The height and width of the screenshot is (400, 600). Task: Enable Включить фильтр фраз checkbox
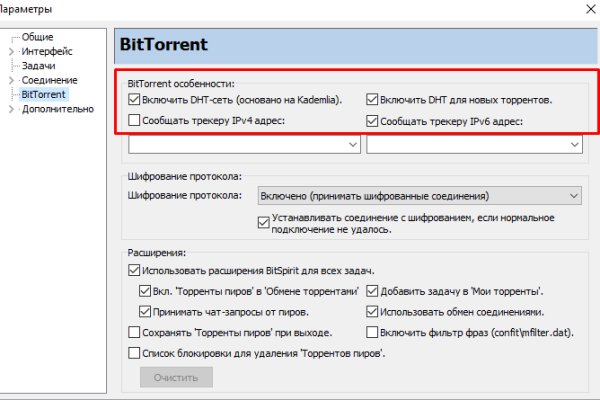click(374, 332)
